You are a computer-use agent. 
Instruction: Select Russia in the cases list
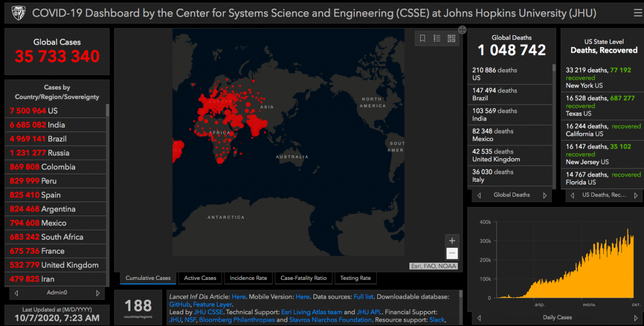(x=56, y=153)
